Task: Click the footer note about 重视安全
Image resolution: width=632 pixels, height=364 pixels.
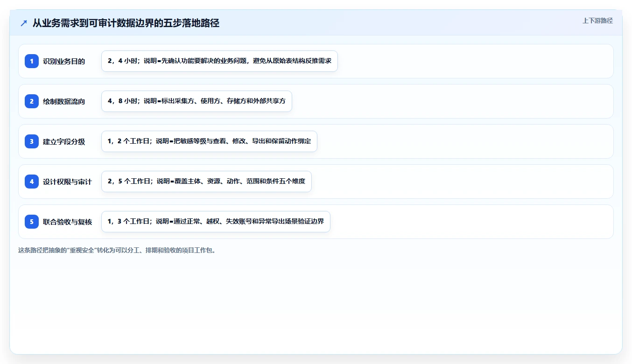Action: (x=117, y=250)
